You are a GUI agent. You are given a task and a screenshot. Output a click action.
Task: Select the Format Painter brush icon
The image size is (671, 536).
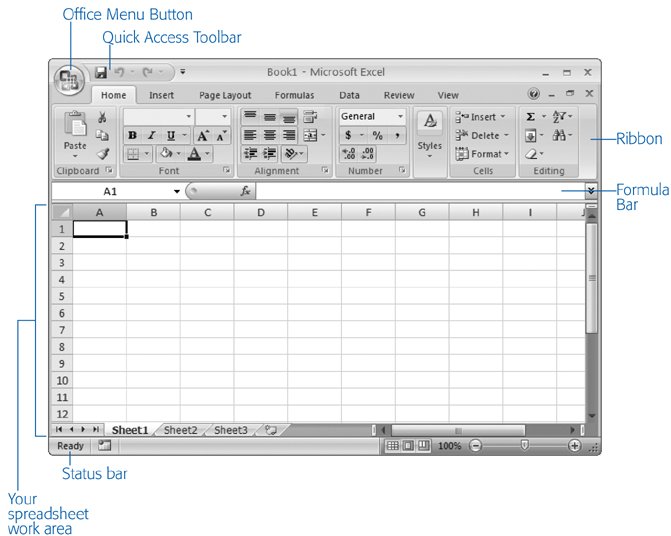coord(102,154)
